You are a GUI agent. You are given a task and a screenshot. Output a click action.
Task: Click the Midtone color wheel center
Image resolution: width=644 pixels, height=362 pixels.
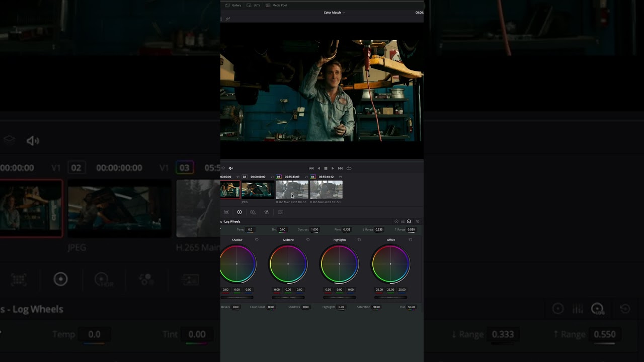[x=288, y=264]
